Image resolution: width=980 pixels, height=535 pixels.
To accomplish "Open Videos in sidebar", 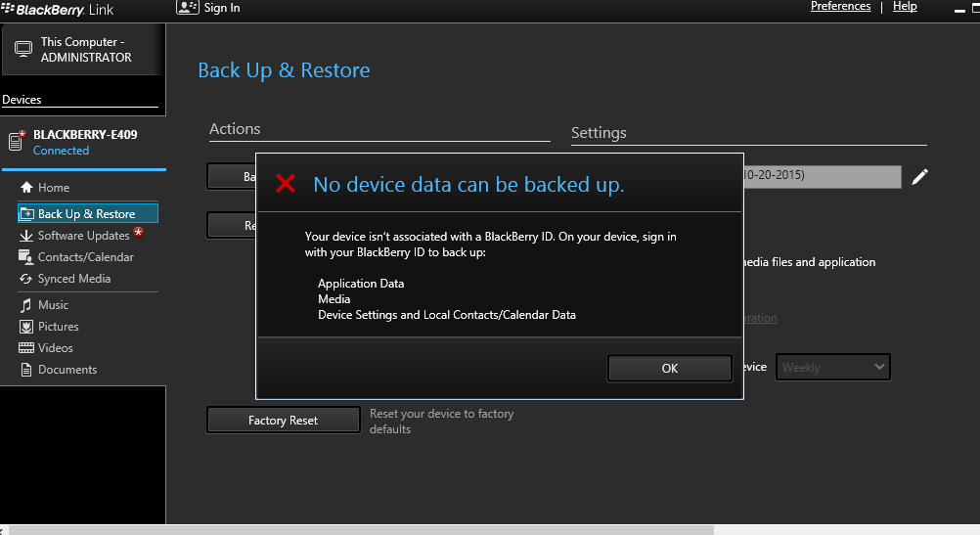I will (55, 348).
